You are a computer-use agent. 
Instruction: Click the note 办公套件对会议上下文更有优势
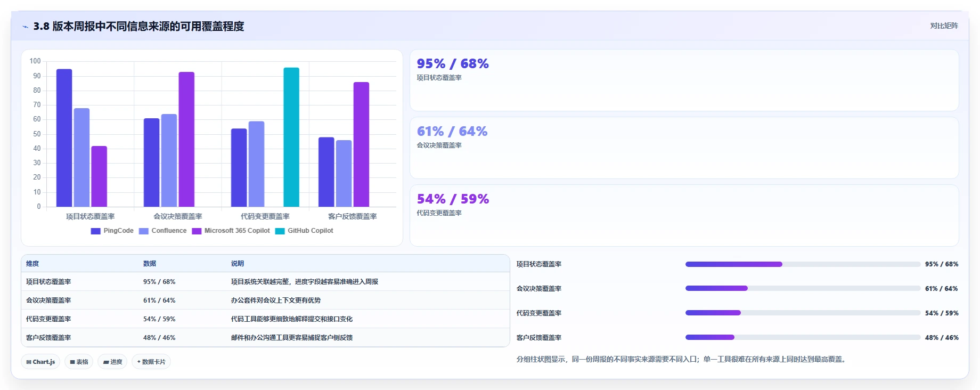click(x=276, y=300)
